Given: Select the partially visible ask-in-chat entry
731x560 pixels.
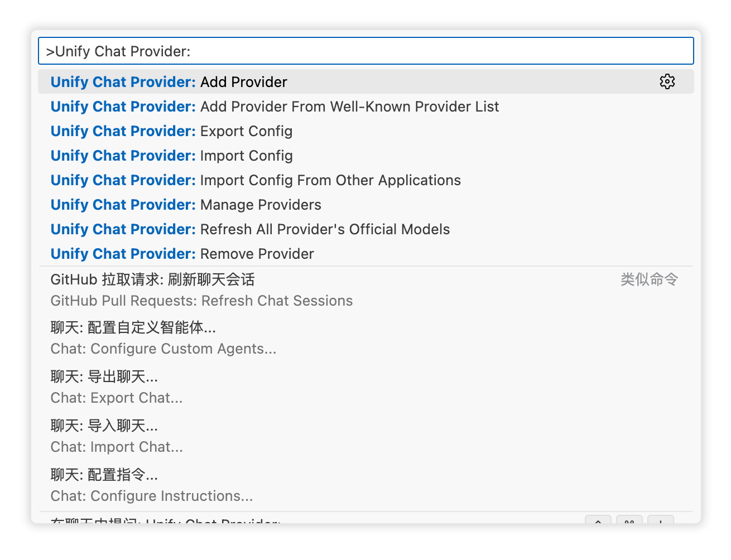Looking at the screenshot, I should pyautogui.click(x=366, y=519).
